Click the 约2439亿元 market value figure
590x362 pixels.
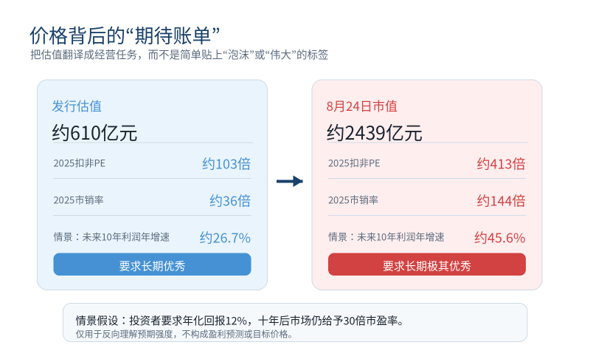[x=374, y=133]
